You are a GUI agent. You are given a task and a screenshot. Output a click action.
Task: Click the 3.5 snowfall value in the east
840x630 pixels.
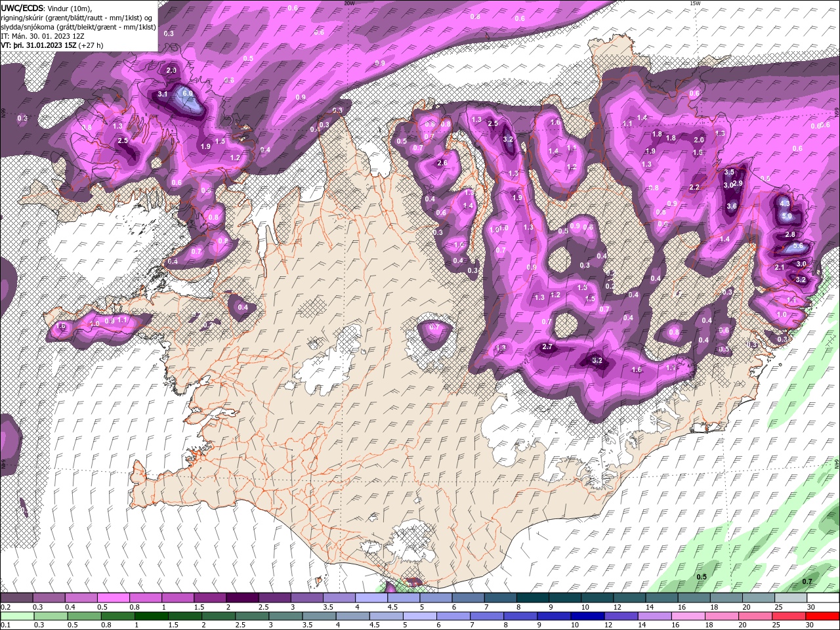(729, 173)
